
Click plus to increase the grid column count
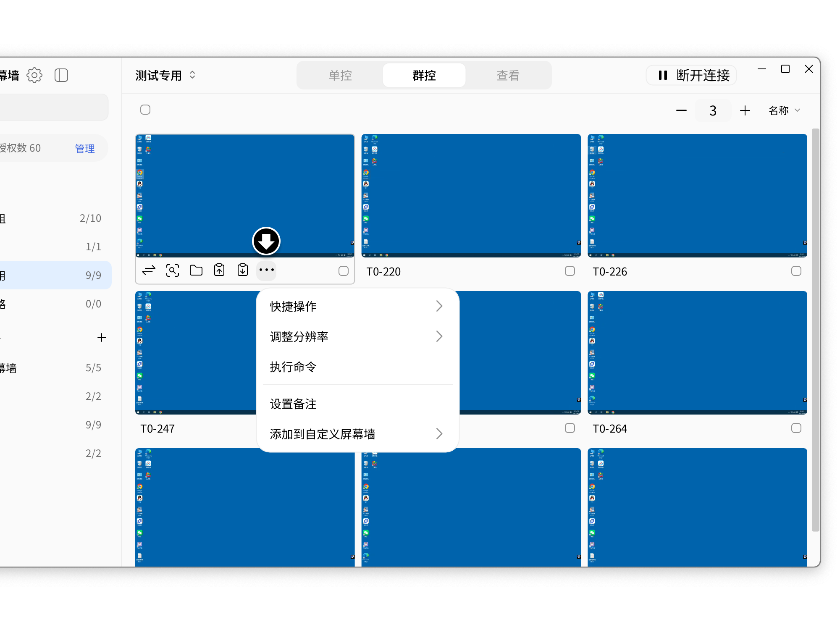point(745,110)
